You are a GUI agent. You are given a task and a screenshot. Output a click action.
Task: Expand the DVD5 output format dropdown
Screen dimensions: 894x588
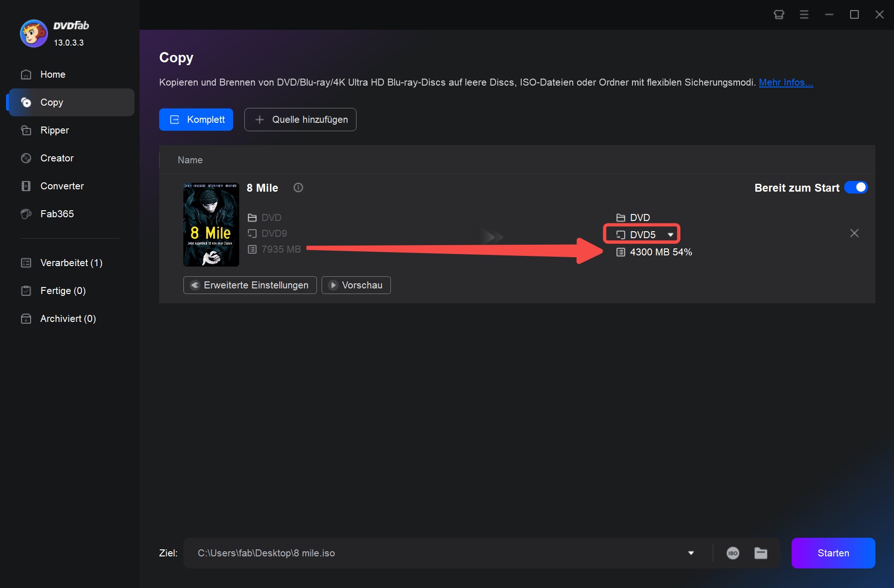pyautogui.click(x=671, y=234)
